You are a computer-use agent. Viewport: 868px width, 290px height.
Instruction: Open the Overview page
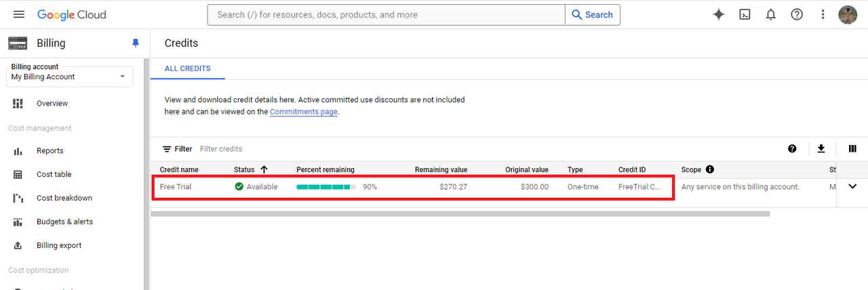coord(52,103)
